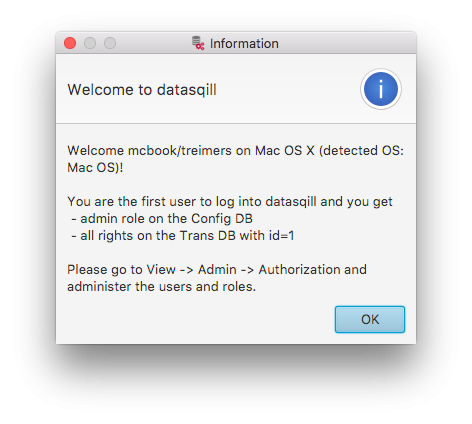
Task: Click the blue information icon
Action: pos(381,89)
